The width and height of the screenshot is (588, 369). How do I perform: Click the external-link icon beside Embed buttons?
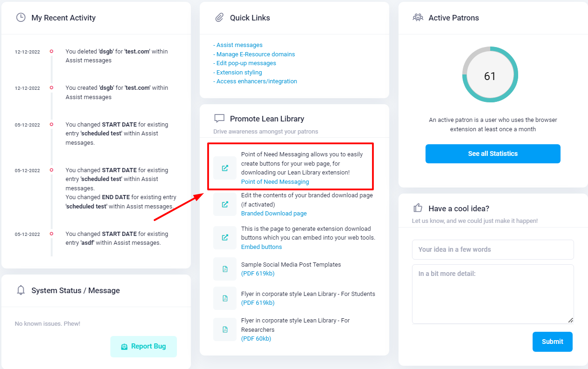coord(225,237)
